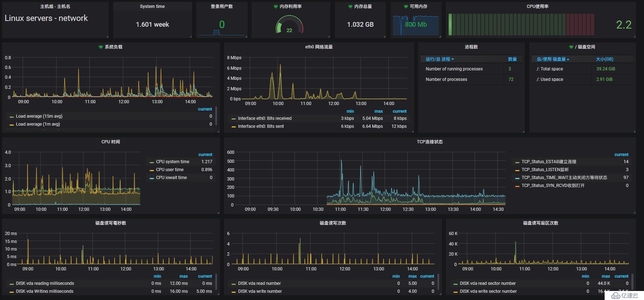Open the 磁盘读写次数 panel title menu
This screenshot has width=644, height=300.
click(333, 223)
